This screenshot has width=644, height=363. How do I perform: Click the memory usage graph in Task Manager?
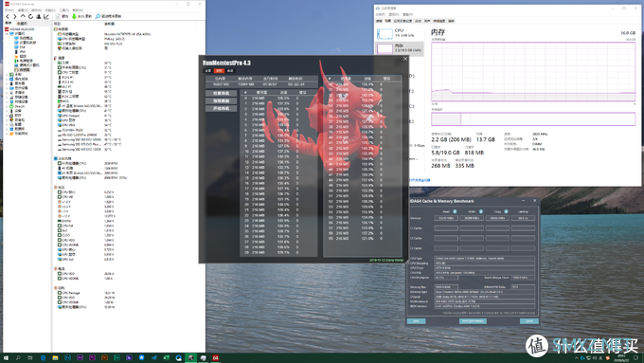pos(533,71)
